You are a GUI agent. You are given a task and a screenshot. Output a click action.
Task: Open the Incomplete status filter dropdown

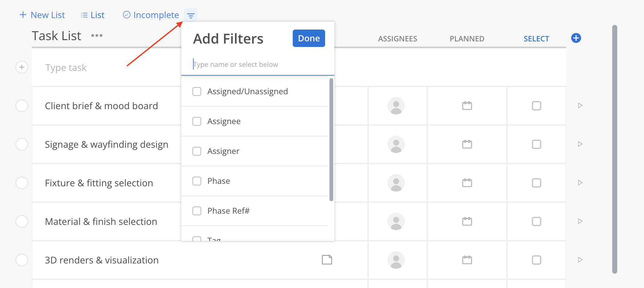point(151,15)
